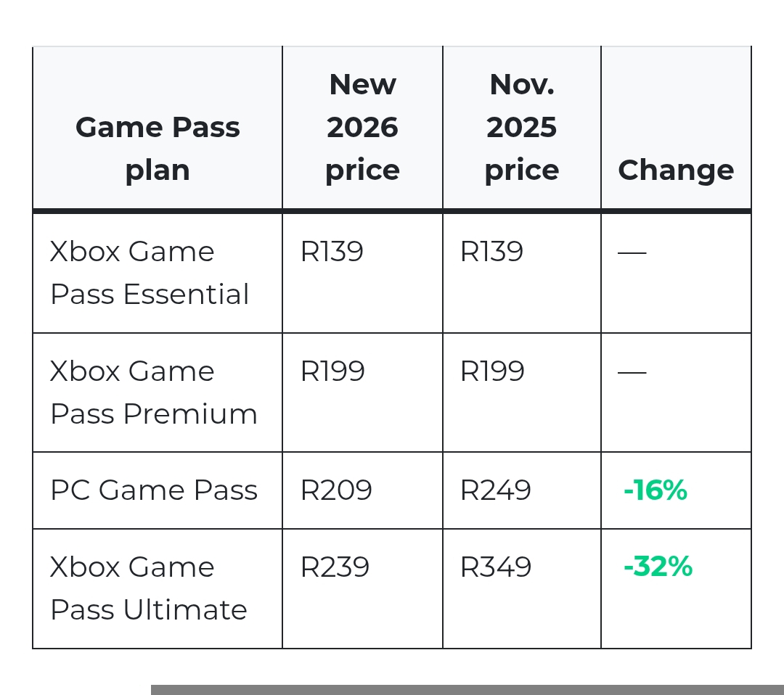Viewport: 784px width, 695px height.
Task: Click the New 2026 price column header
Action: 362,128
